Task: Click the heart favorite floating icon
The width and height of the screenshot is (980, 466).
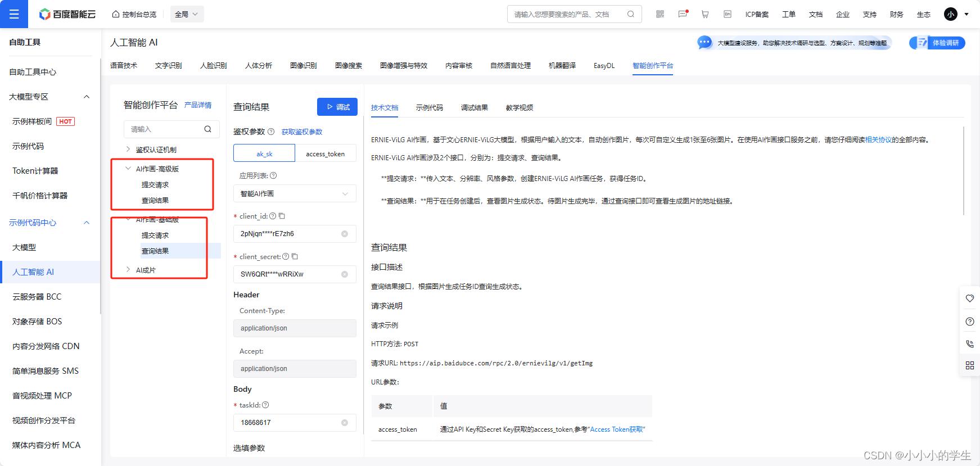Action: pos(970,298)
